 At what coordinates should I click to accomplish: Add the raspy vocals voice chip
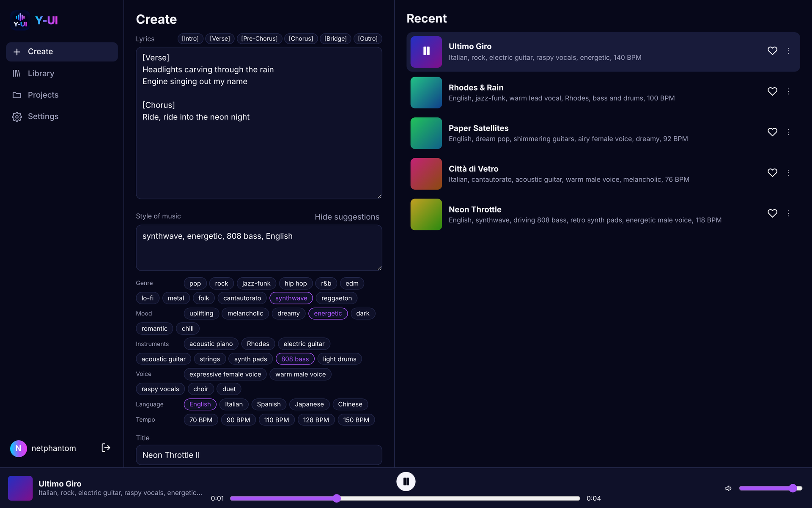(x=160, y=389)
